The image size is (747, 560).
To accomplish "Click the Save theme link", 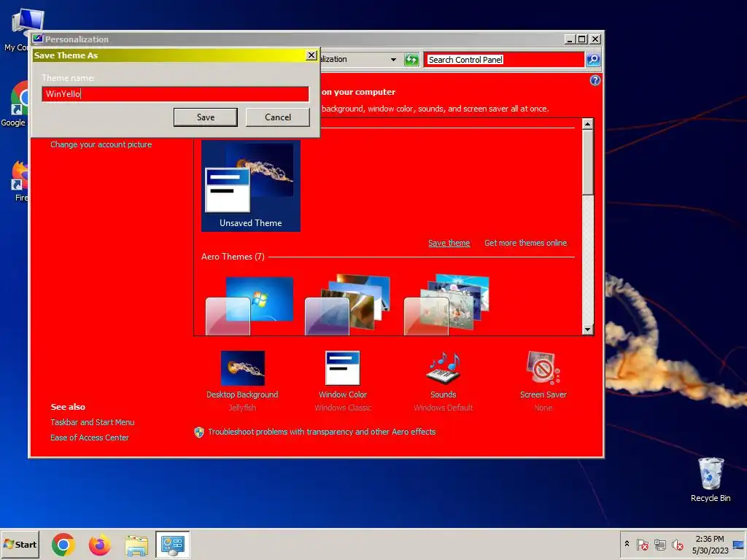I will coord(449,243).
